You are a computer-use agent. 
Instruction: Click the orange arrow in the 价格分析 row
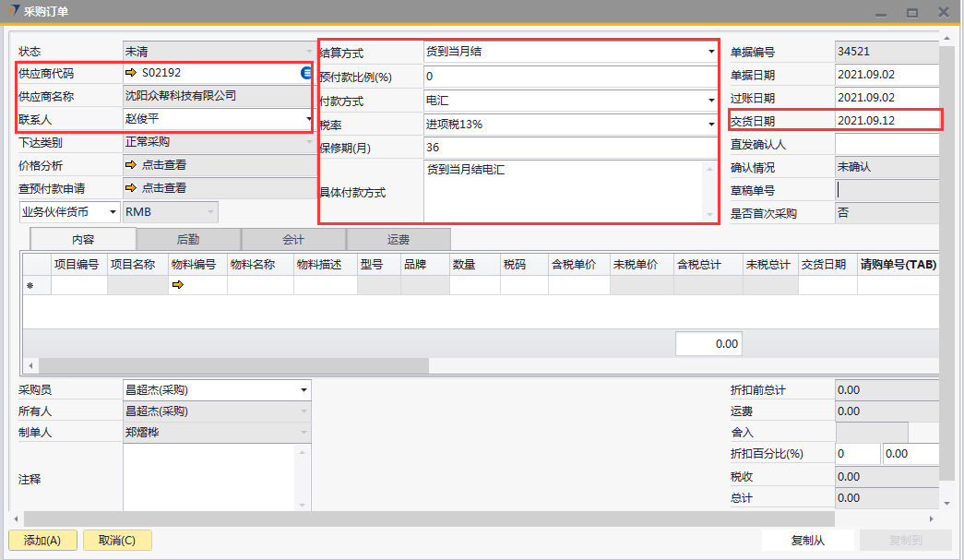(x=130, y=165)
